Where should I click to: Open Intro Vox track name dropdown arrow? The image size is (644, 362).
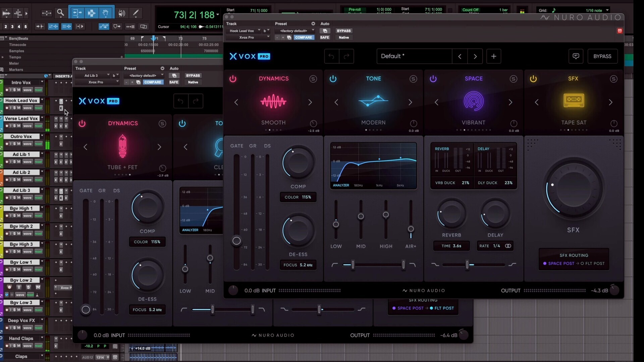[42, 82]
